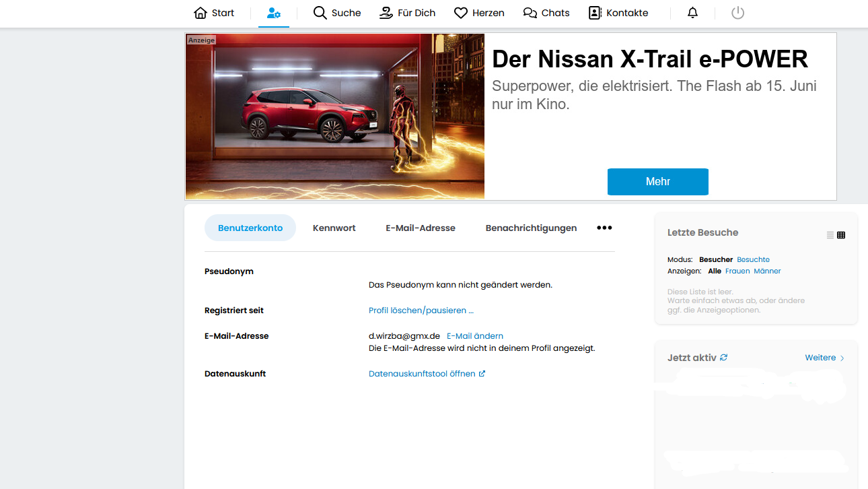Open Chats via the speech bubble icon
868x489 pixels.
[528, 12]
